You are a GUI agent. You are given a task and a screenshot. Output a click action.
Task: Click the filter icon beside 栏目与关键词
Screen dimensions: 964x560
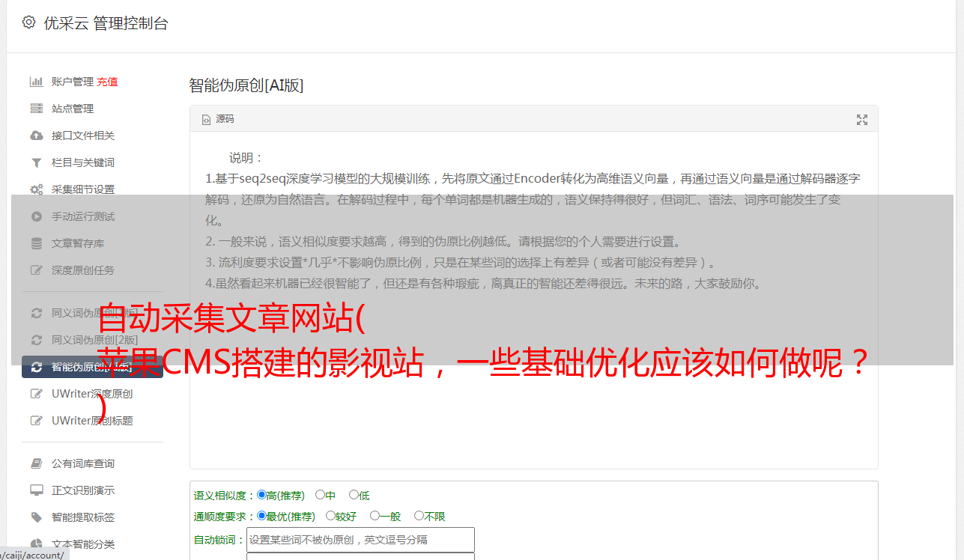(36, 162)
